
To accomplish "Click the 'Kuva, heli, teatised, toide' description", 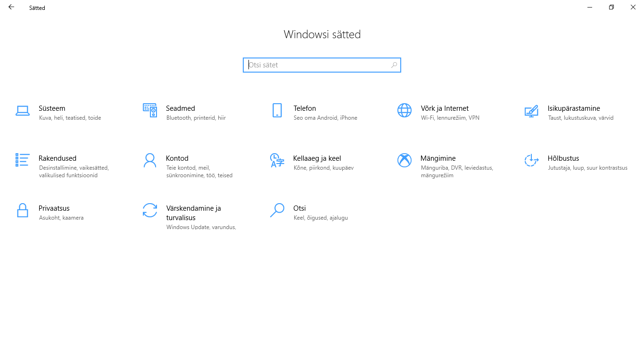I will (70, 118).
